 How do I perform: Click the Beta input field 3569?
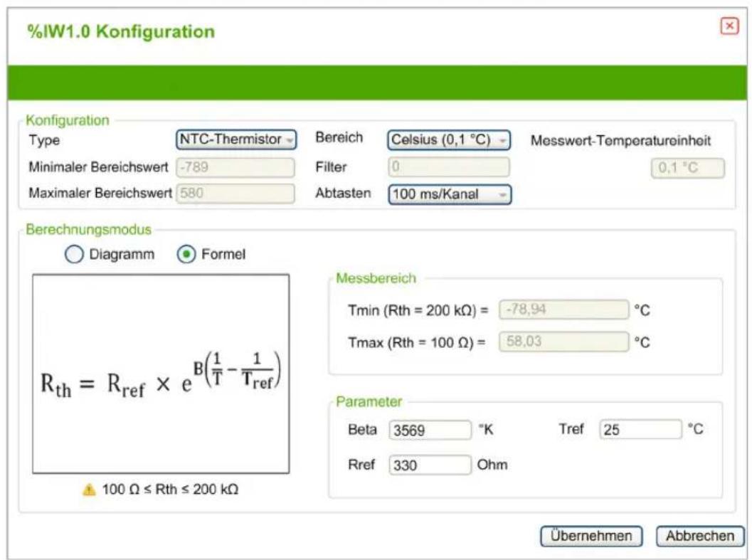430,430
